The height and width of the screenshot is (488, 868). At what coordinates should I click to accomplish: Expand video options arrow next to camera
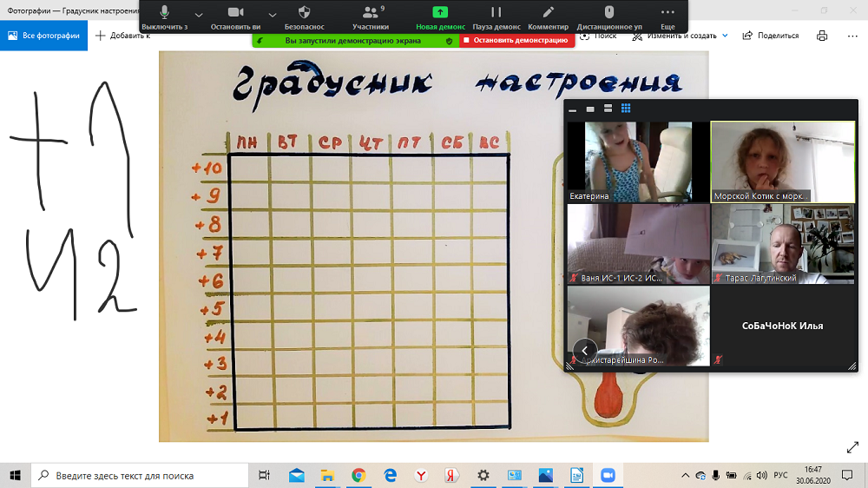pos(272,15)
